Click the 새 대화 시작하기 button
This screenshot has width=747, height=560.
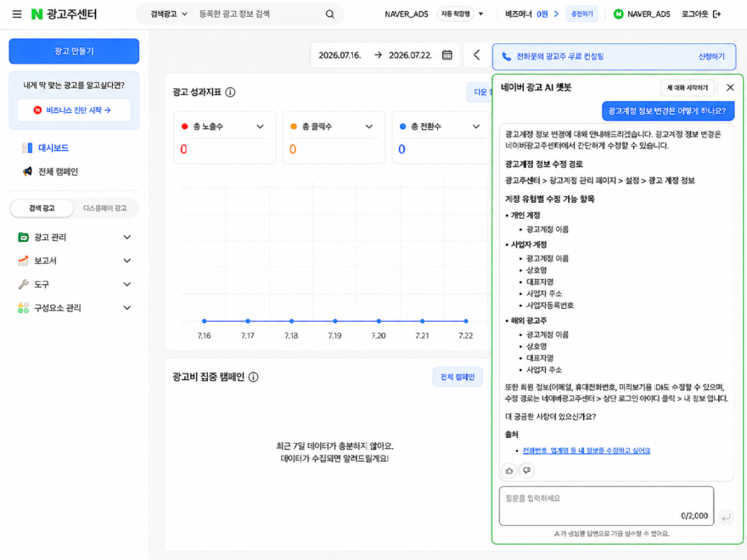point(687,87)
